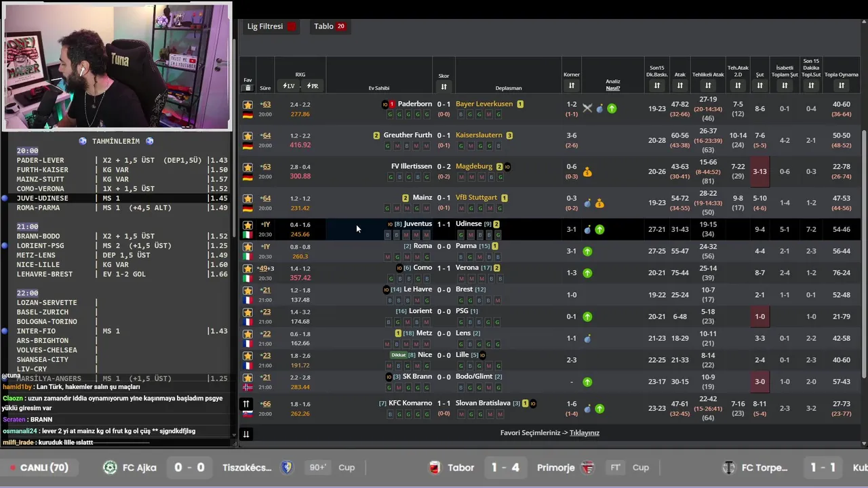Sort by Teh.Atak 2.D column

738,85
